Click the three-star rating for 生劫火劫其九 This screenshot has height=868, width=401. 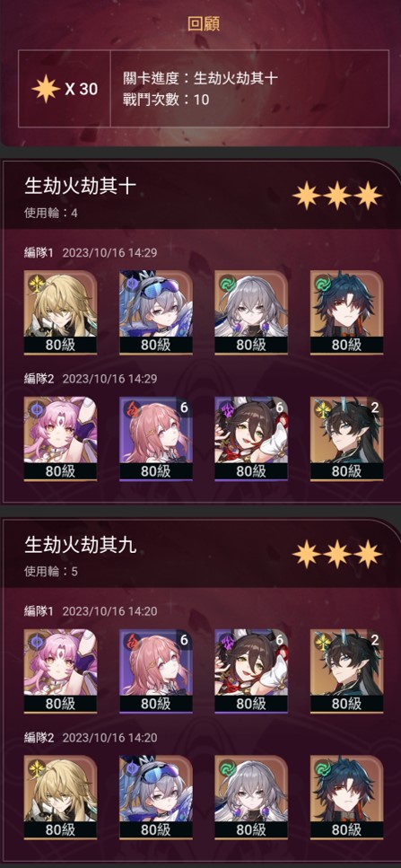click(x=336, y=554)
